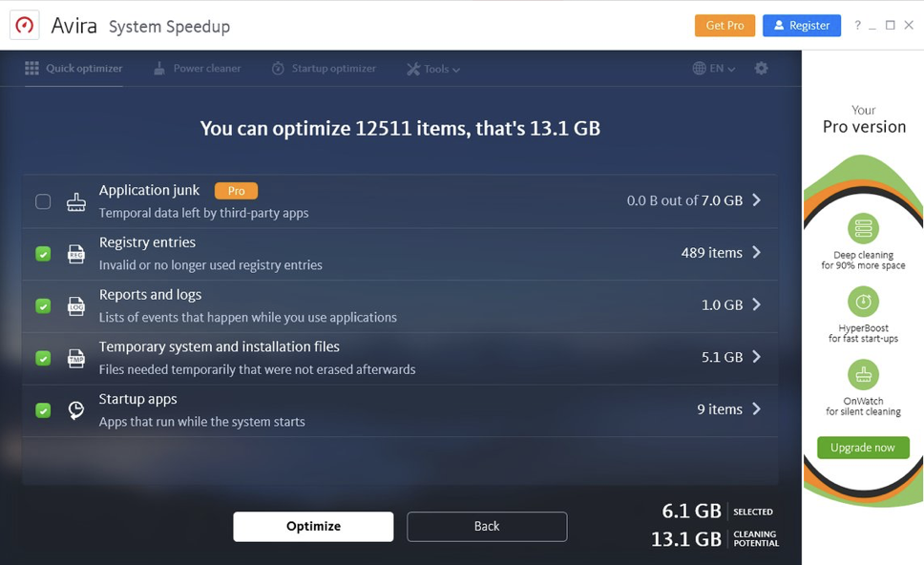Open settings with the gear icon

(x=762, y=69)
